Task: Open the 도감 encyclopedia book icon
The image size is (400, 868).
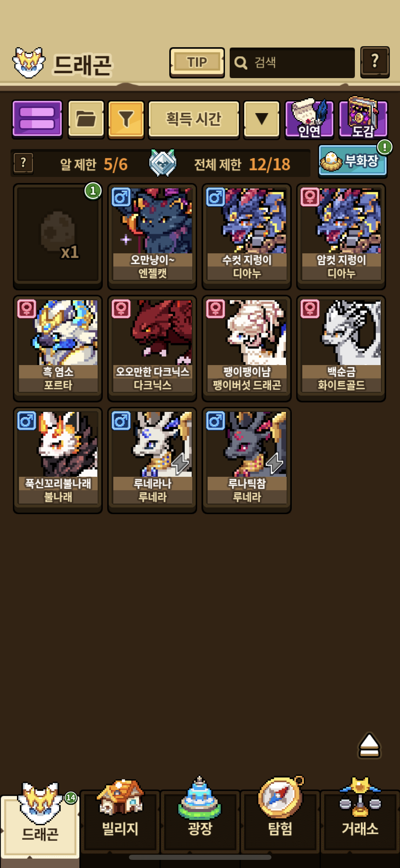Action: [363, 119]
